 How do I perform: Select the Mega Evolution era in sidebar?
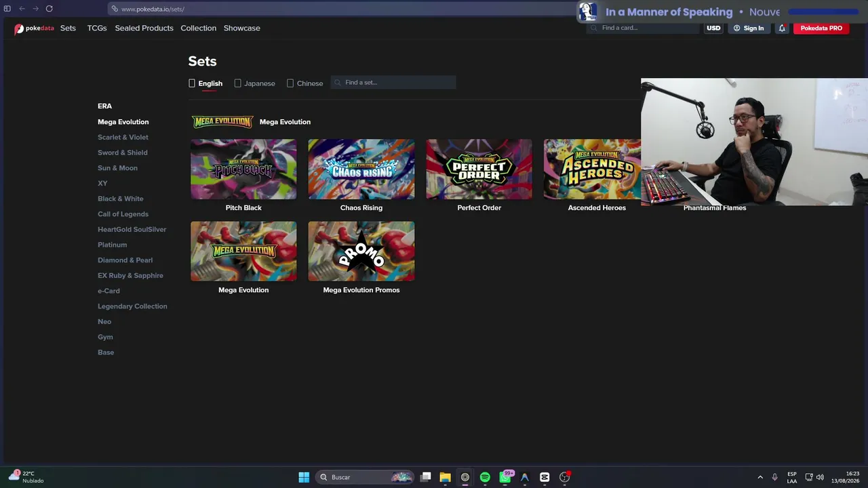tap(123, 122)
